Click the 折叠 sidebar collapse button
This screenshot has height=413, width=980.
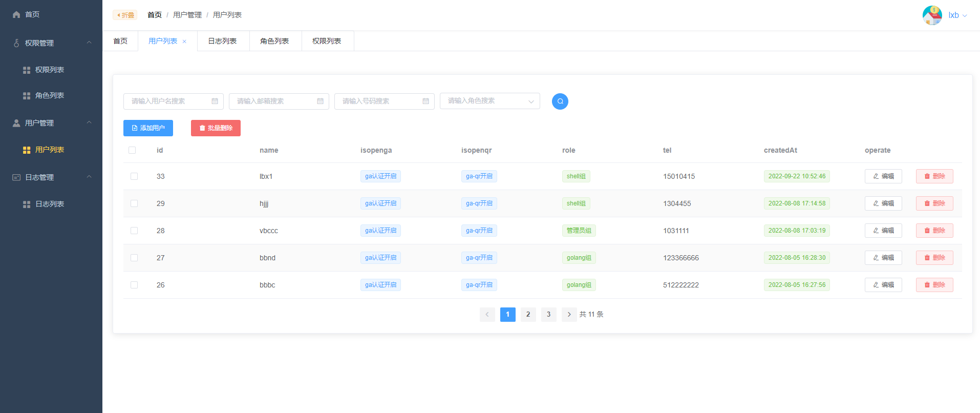pyautogui.click(x=125, y=15)
